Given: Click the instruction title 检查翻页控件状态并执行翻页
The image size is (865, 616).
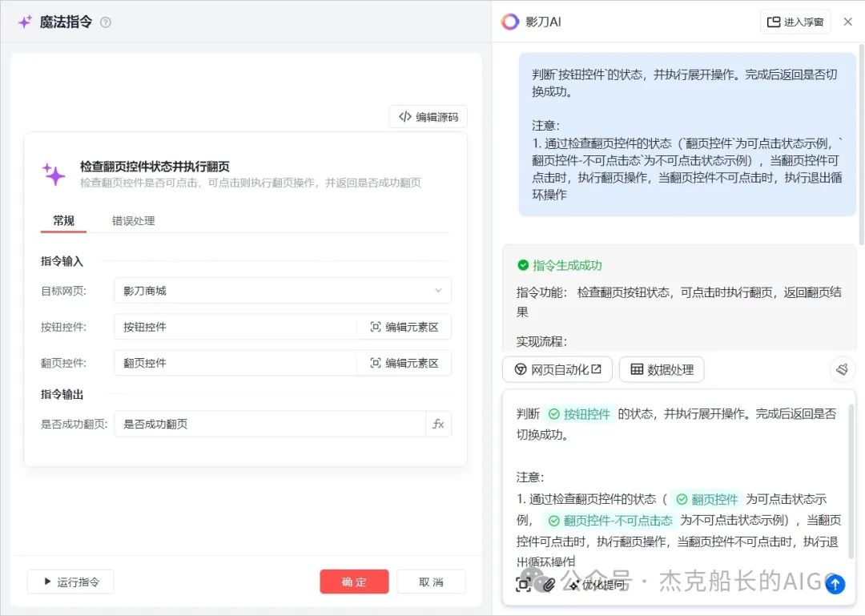Looking at the screenshot, I should [x=155, y=166].
